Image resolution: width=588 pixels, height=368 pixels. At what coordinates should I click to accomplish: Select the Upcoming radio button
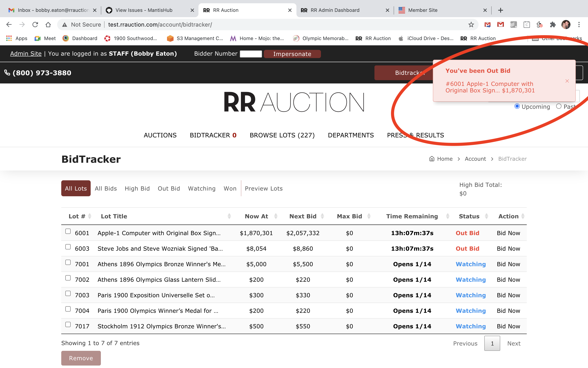click(517, 106)
